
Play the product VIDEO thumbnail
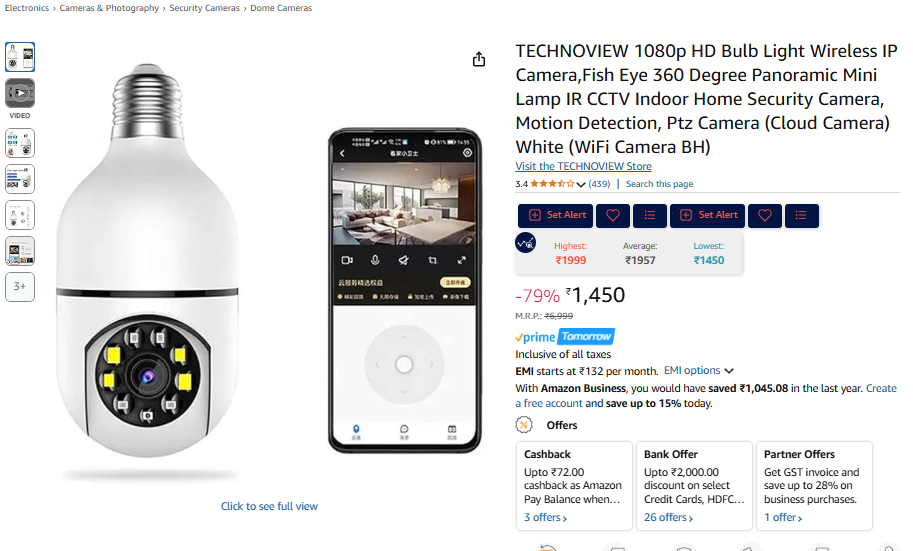(20, 93)
